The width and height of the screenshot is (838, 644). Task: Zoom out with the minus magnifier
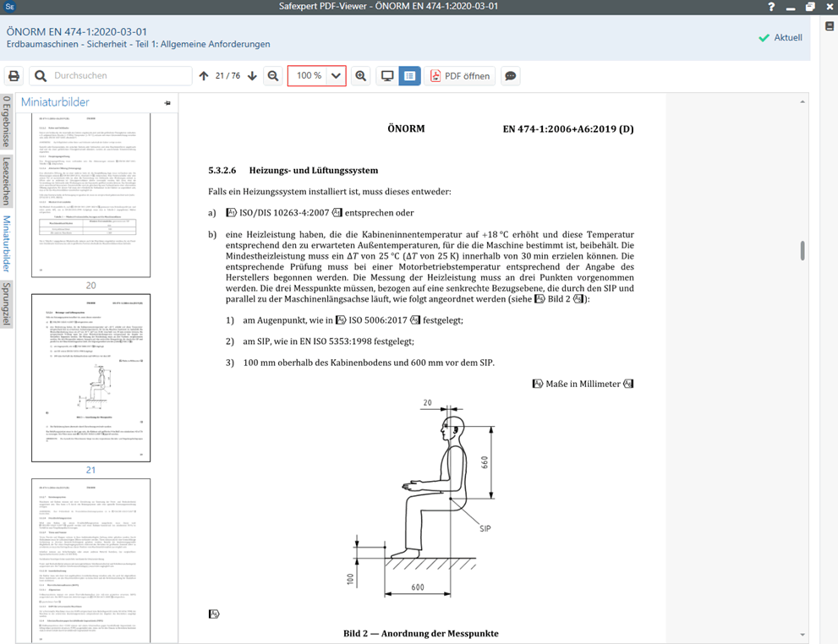pos(273,76)
